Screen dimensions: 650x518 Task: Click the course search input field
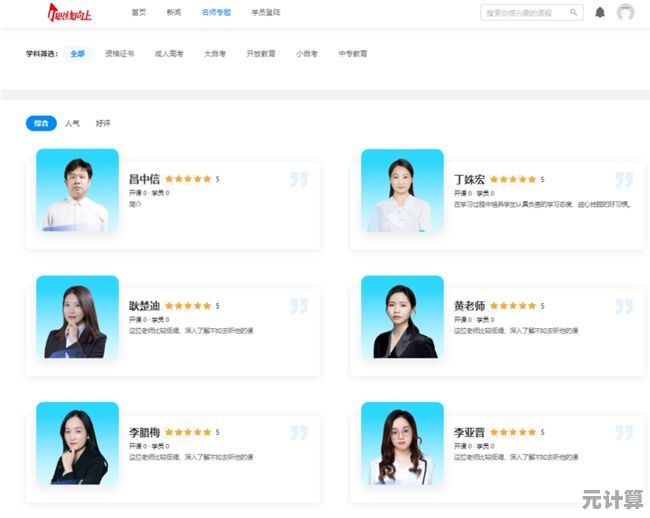[525, 13]
